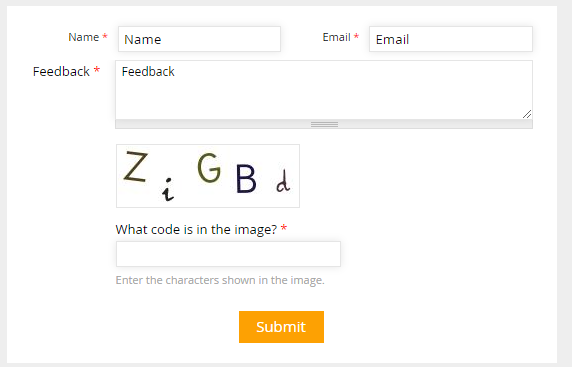Click the corner resize handle of Feedback box

click(x=527, y=114)
